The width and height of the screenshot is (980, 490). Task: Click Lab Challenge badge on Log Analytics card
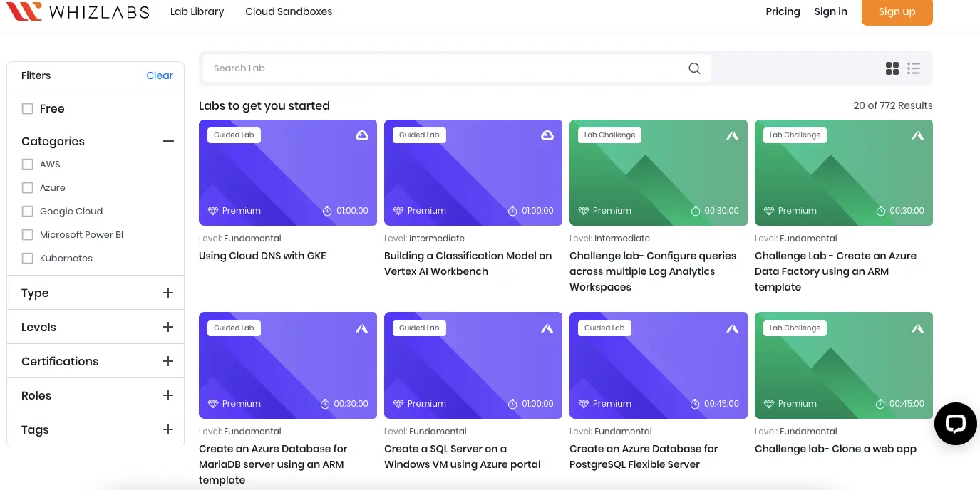[x=609, y=135]
